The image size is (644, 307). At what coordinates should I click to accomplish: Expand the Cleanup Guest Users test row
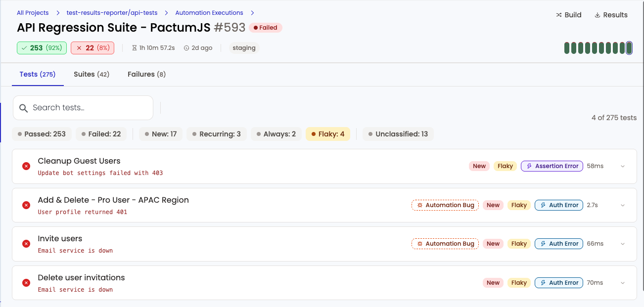point(623,166)
